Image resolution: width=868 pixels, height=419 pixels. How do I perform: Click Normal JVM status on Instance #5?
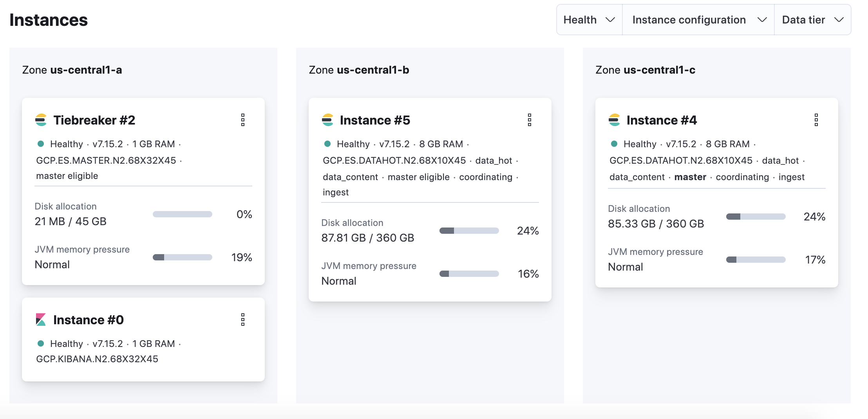point(339,281)
